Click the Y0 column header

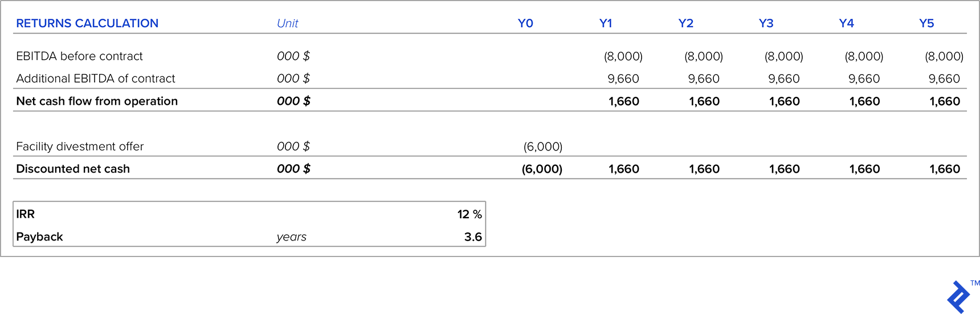[525, 23]
